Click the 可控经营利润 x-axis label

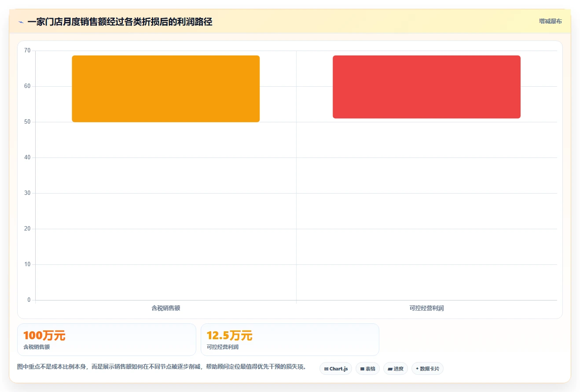[x=426, y=308]
